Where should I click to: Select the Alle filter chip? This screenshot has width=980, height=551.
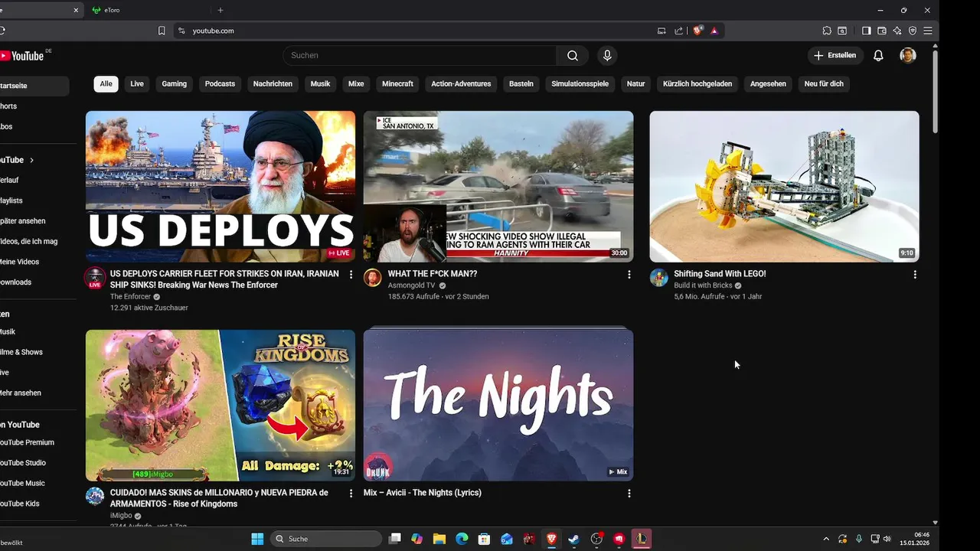(x=106, y=83)
